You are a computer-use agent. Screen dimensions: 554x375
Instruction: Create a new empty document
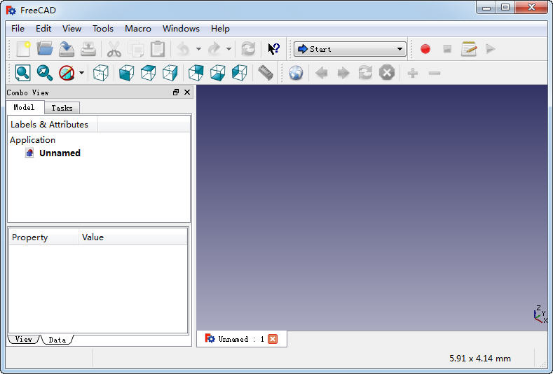click(x=23, y=49)
